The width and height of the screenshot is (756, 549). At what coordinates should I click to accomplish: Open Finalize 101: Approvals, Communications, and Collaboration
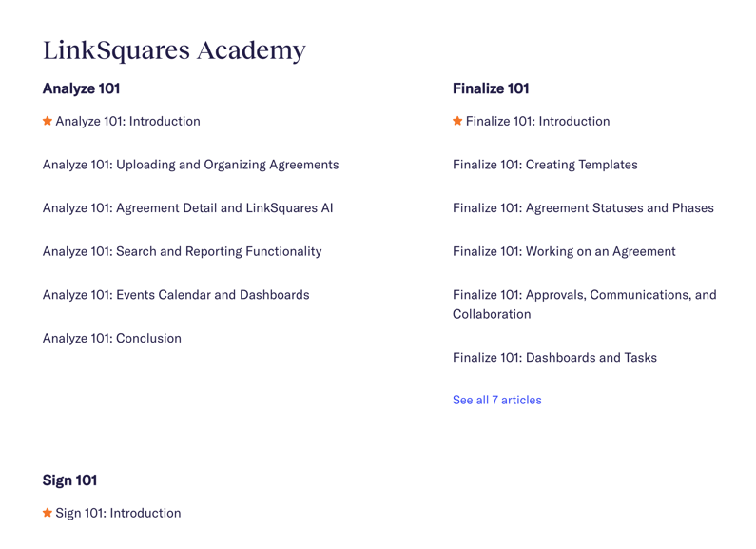click(585, 304)
